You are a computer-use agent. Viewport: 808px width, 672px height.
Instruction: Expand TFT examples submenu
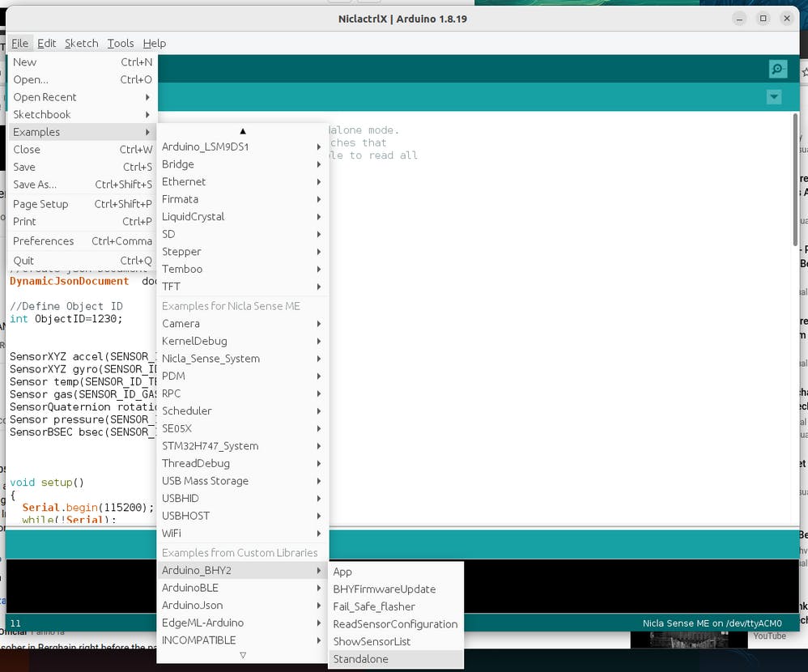pyautogui.click(x=242, y=287)
